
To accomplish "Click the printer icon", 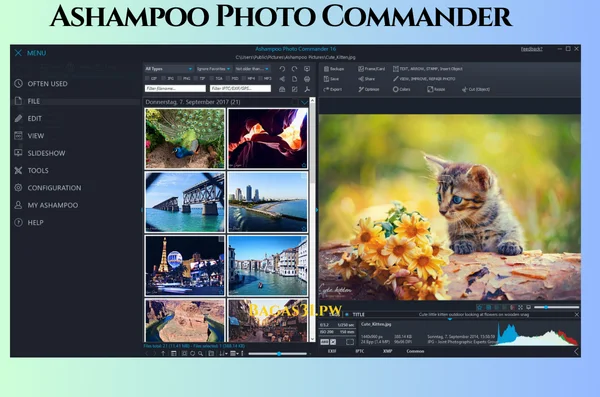I will [307, 79].
